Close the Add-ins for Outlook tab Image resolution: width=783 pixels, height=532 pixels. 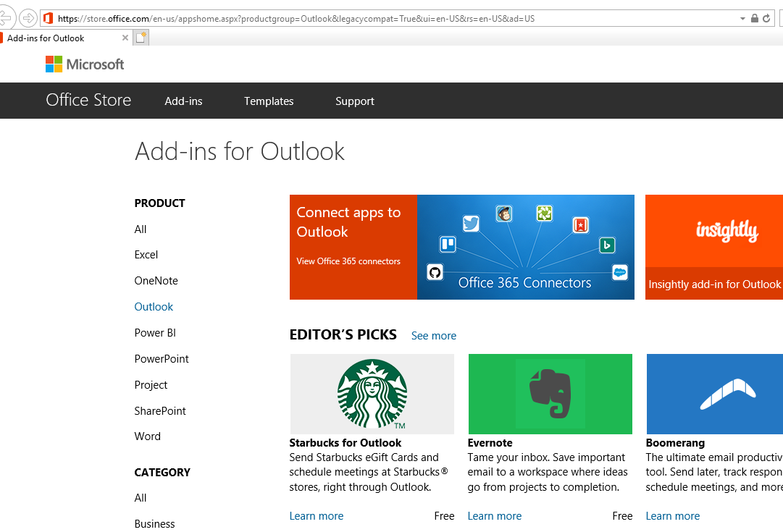pos(125,38)
